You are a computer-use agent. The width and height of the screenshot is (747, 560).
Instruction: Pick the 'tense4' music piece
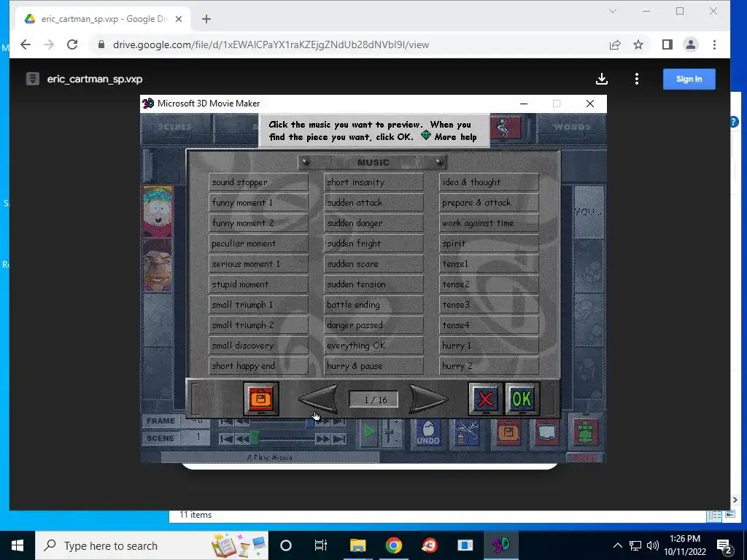click(489, 325)
